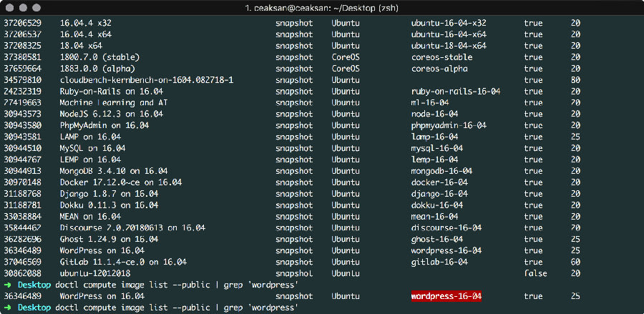644x314 pixels.
Task: Click the red highlighted 'wordpress-16-04' match
Action: (x=447, y=296)
